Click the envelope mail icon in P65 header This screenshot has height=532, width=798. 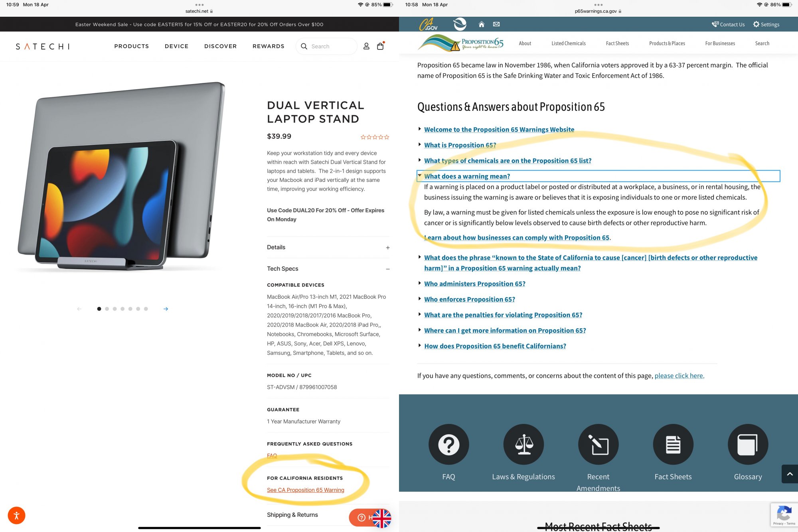496,24
